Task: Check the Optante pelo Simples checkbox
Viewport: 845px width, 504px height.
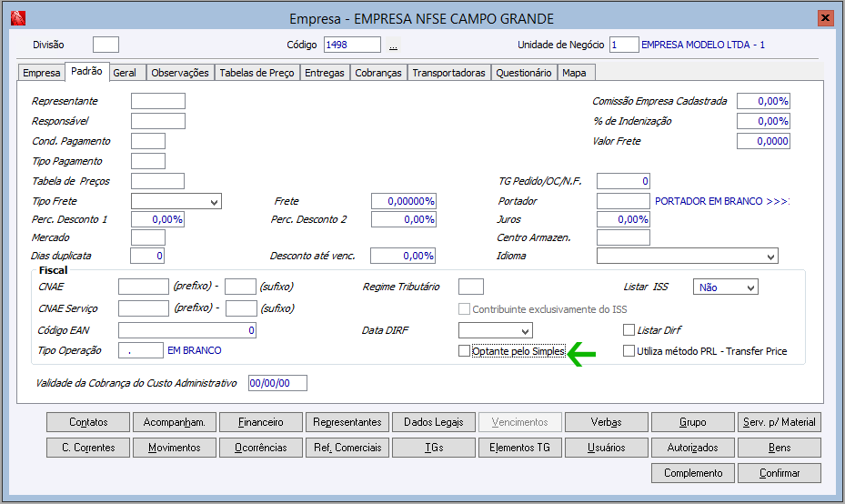Action: point(464,351)
